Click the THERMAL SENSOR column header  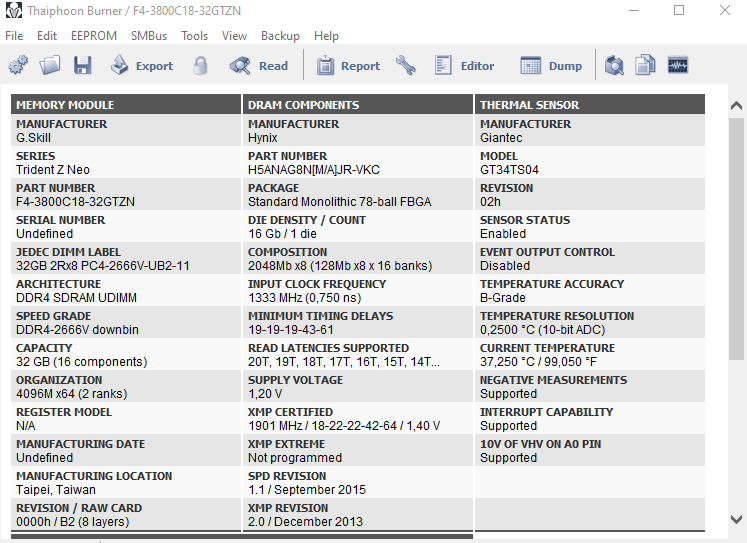click(x=590, y=105)
